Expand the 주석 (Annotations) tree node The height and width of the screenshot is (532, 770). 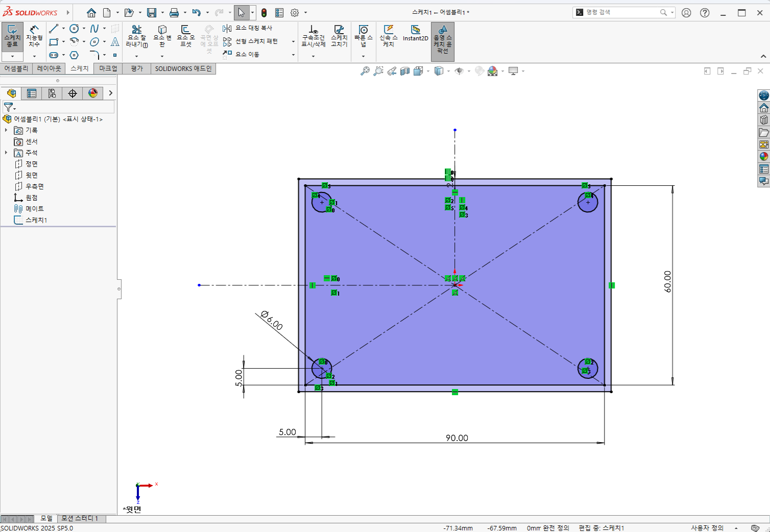pos(6,153)
